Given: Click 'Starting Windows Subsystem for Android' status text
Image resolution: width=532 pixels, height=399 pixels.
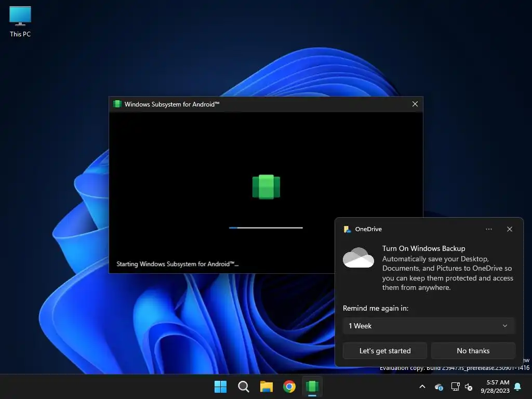Looking at the screenshot, I should click(178, 264).
